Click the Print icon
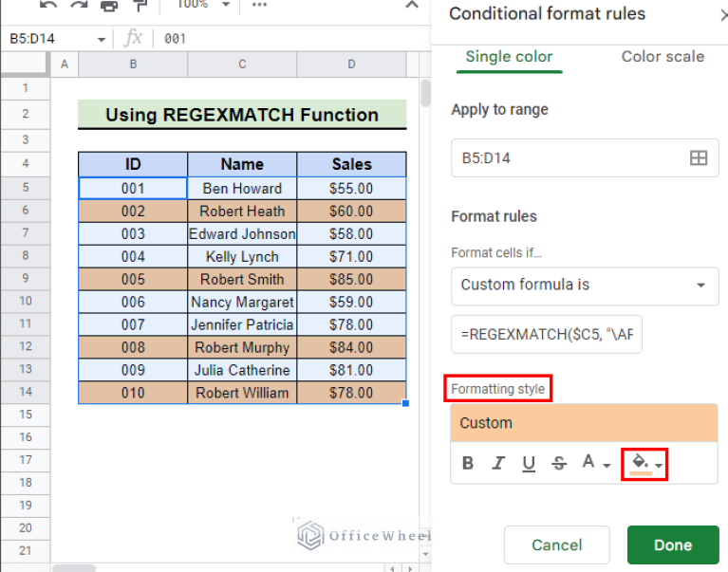The height and width of the screenshot is (572, 728). (109, 6)
